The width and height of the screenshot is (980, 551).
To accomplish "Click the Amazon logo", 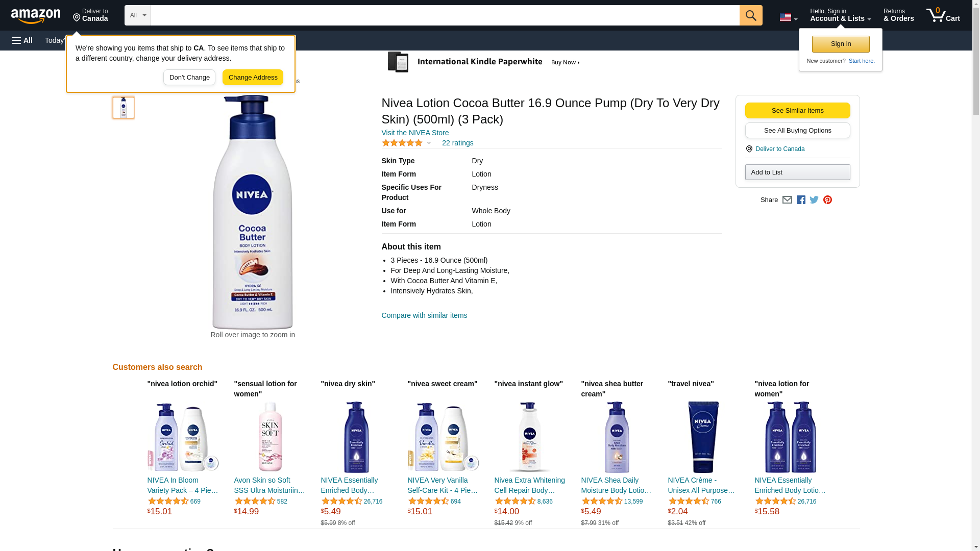I will 36,16.
